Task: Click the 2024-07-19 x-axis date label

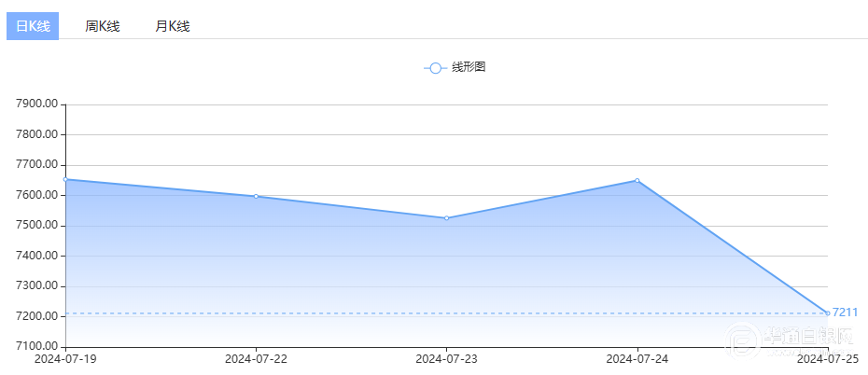Action: click(x=66, y=358)
